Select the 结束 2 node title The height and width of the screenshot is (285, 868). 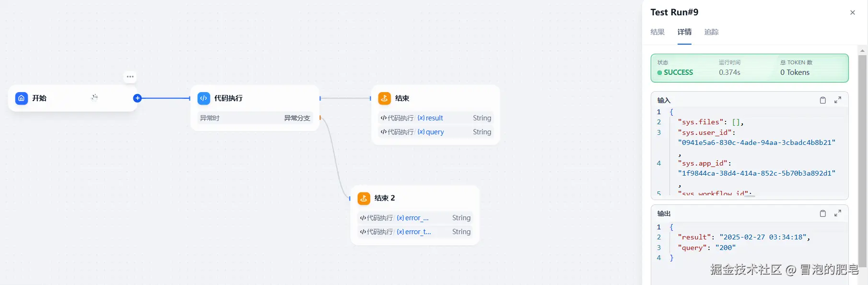[385, 198]
